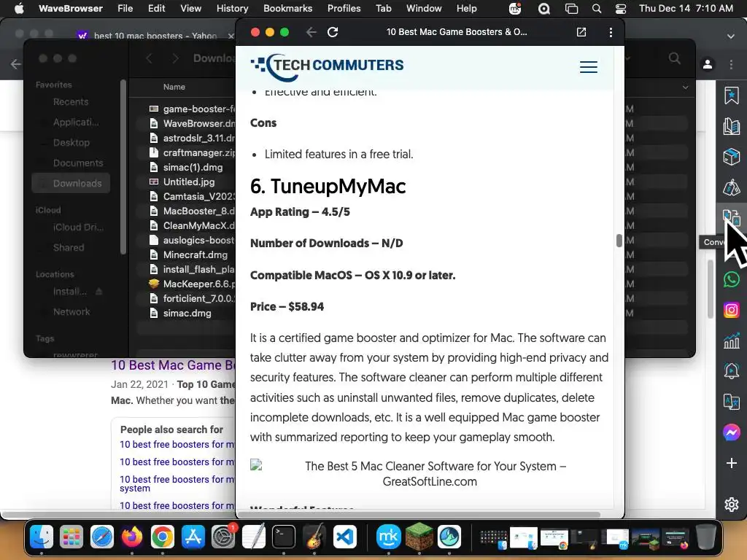
Task: Open Minecraft from the Dock
Action: point(419,537)
